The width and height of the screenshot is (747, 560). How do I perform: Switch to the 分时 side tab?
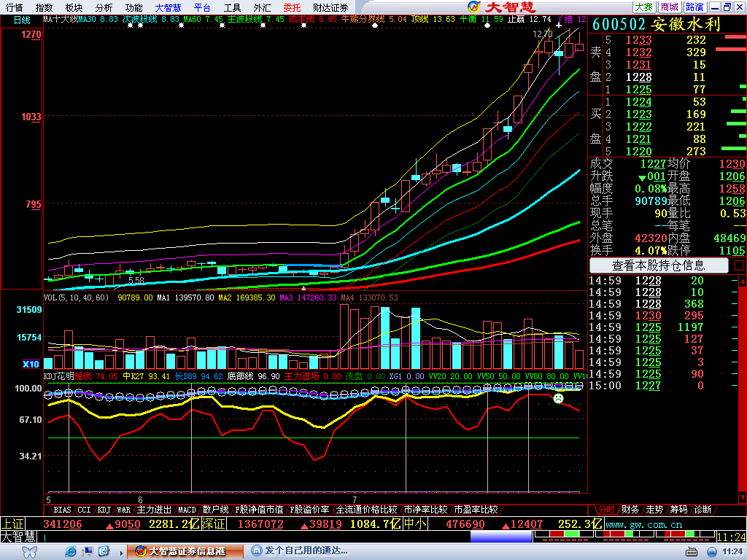(x=605, y=510)
